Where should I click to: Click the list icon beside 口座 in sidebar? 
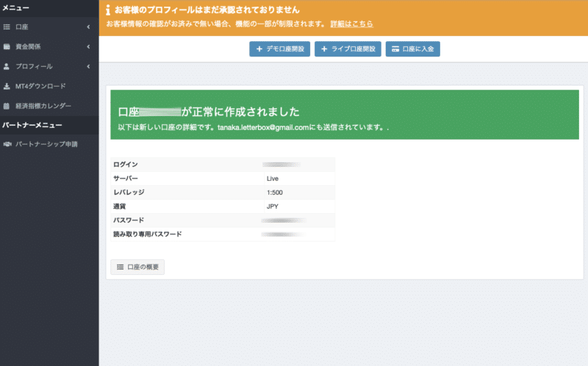7,27
